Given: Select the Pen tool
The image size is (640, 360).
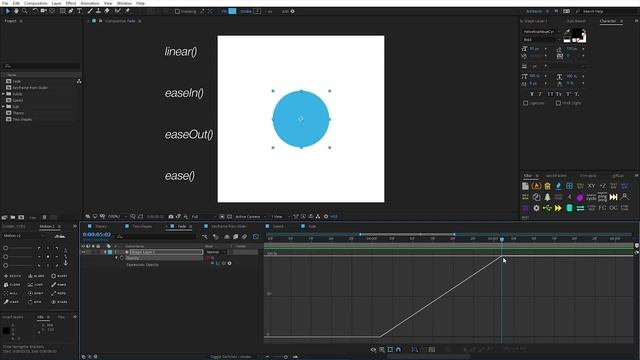Looking at the screenshot, I should click(x=71, y=11).
